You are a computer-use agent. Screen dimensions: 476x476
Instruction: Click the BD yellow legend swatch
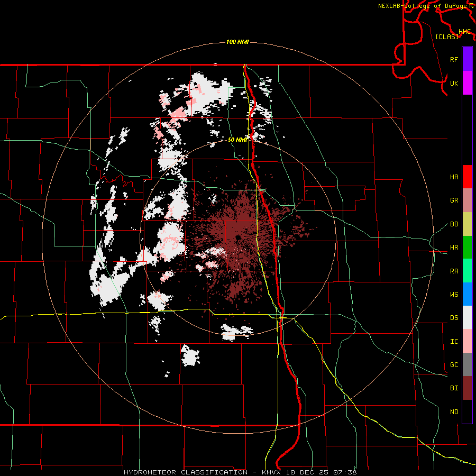(467, 224)
